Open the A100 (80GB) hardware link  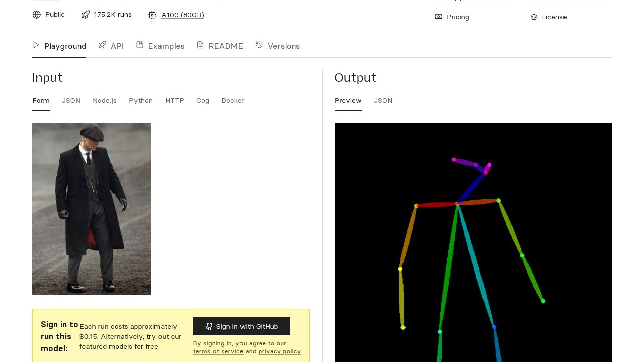click(183, 15)
